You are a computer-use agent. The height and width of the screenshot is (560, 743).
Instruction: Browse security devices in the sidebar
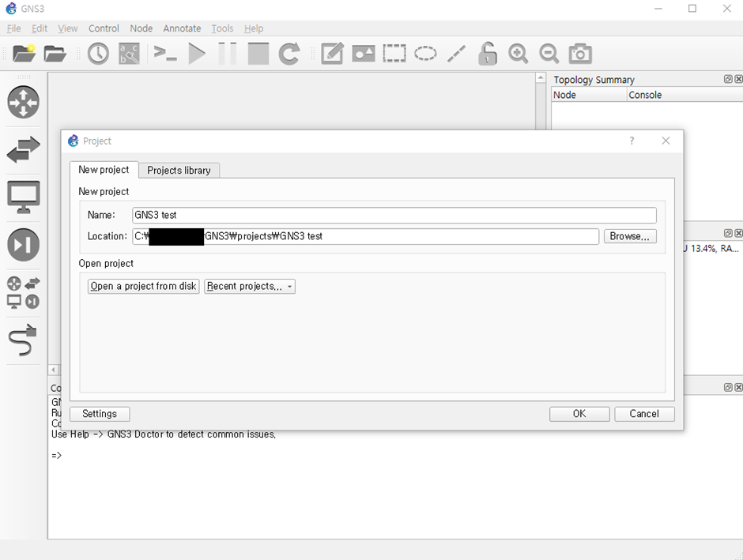(23, 245)
